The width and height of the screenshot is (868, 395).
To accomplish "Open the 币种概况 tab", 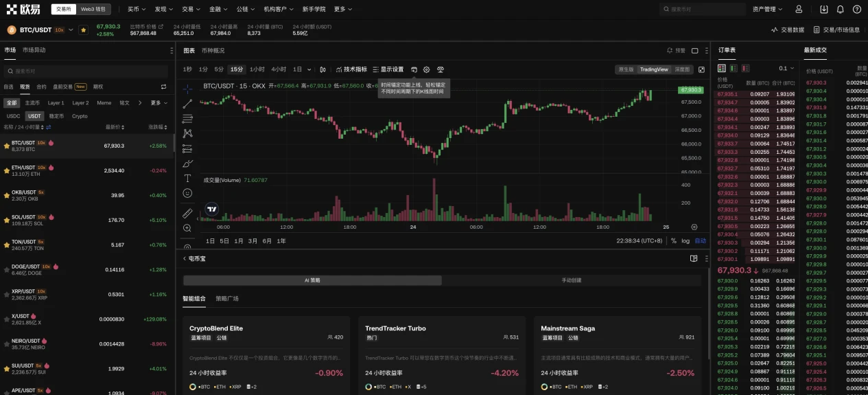I will pos(213,50).
